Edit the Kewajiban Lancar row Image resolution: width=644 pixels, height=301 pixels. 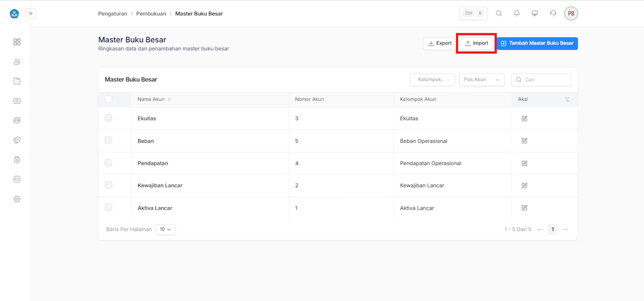tap(524, 185)
